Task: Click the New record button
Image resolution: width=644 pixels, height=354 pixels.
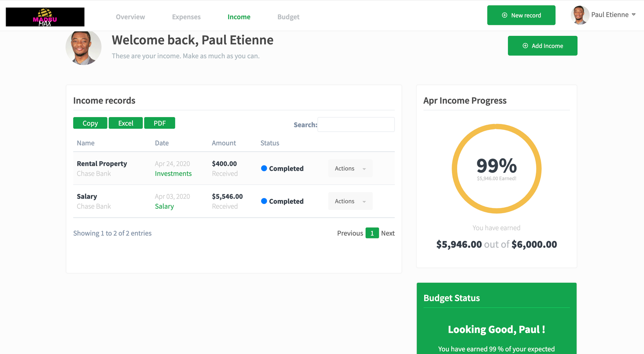Action: tap(521, 15)
